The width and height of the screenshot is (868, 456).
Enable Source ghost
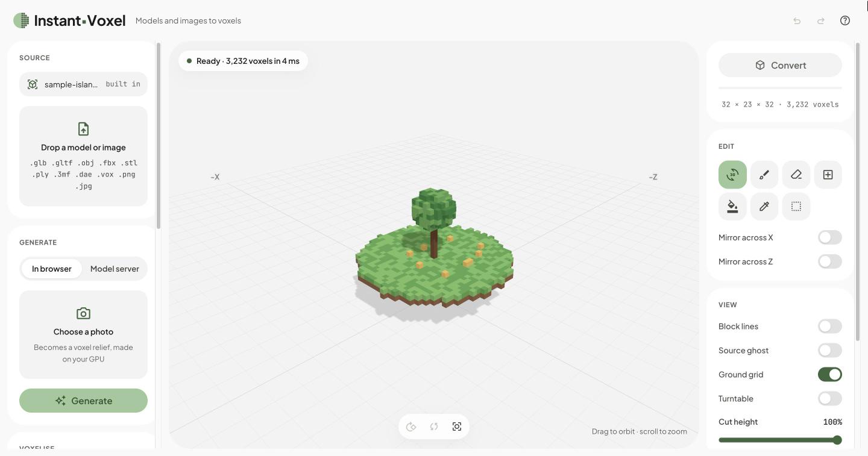pos(830,351)
